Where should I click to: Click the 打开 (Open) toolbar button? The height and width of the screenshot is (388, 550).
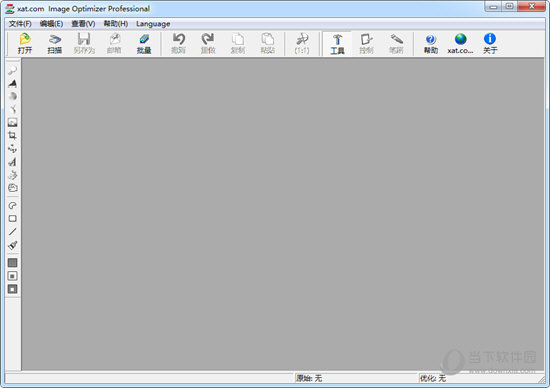(x=25, y=44)
